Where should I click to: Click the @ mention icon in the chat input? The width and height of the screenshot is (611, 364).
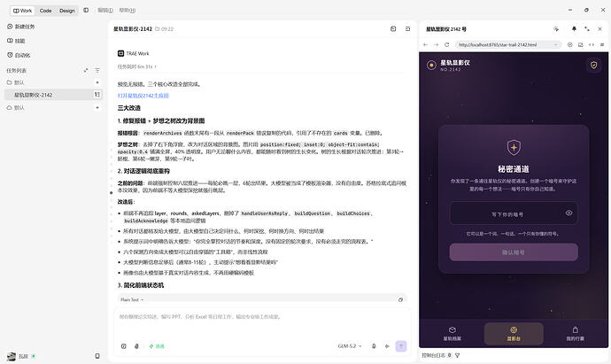pyautogui.click(x=123, y=346)
